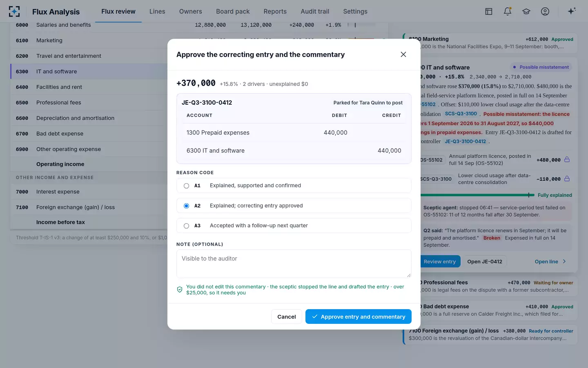This screenshot has width=588, height=368.
Task: Click the lock icon on the +480,000 driver
Action: tap(567, 159)
